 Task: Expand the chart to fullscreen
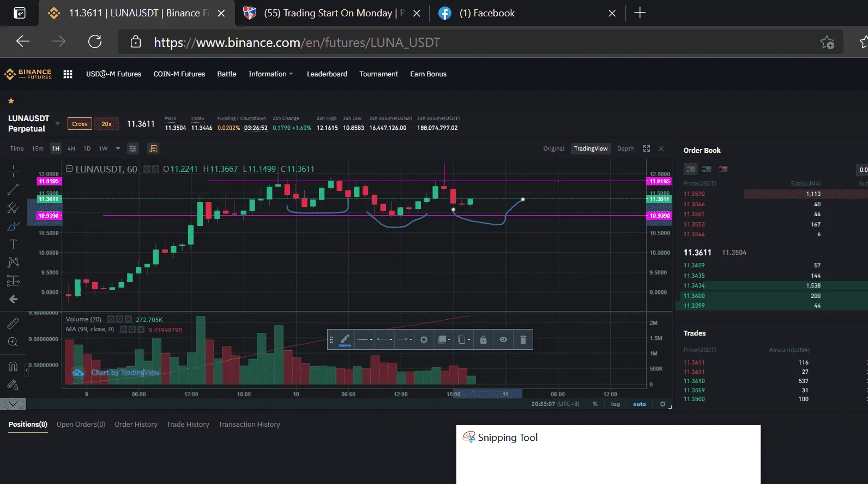click(x=647, y=148)
